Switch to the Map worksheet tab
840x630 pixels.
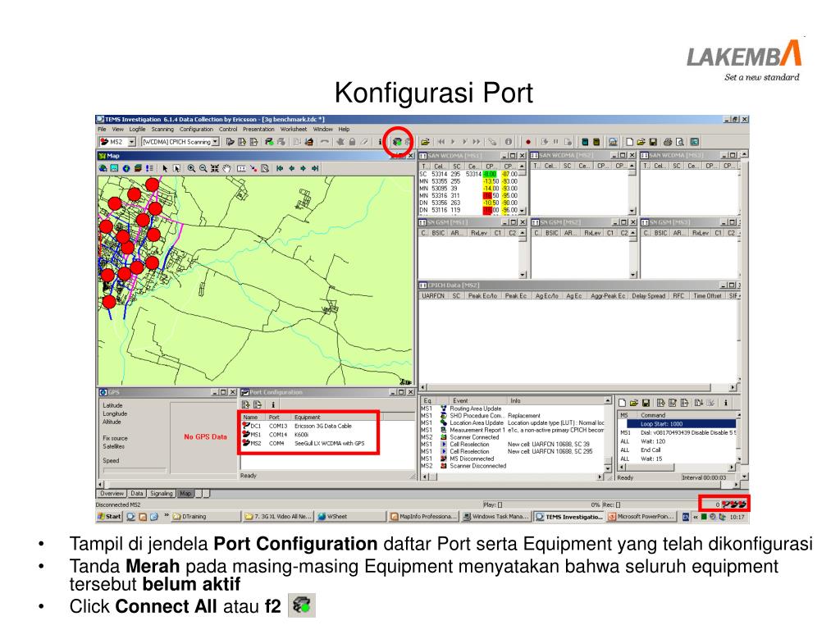185,493
